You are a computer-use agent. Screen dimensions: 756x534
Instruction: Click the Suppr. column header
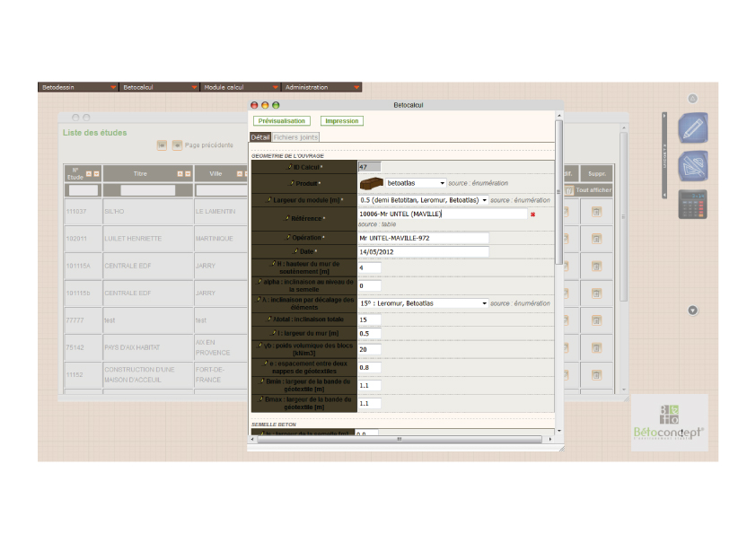click(597, 173)
